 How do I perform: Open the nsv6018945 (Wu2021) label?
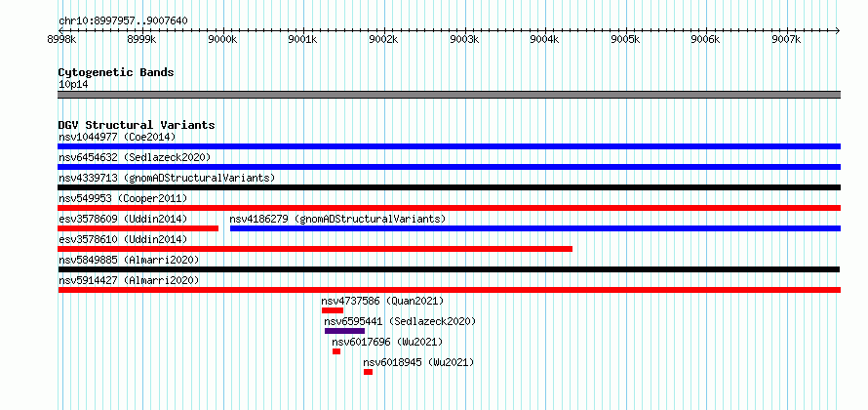(419, 362)
